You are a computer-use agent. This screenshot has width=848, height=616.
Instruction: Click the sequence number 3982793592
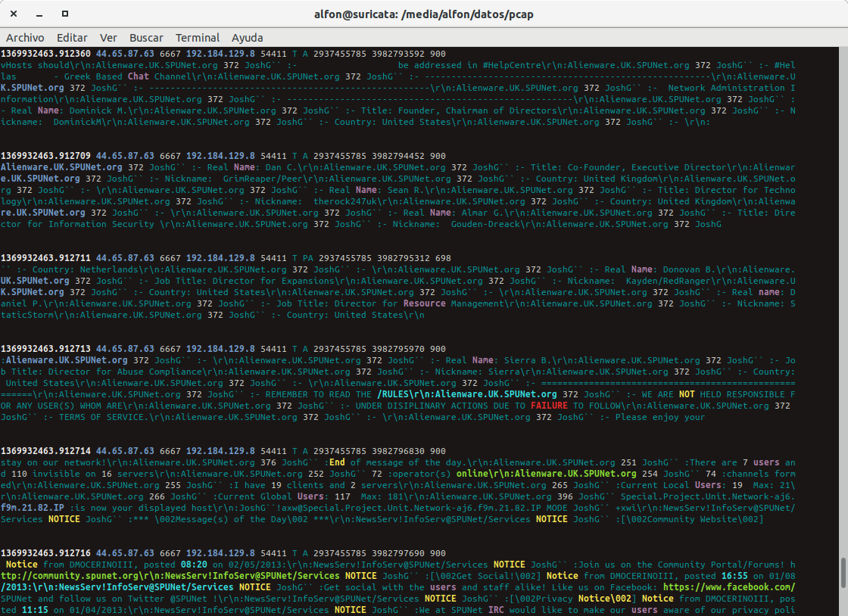click(398, 54)
